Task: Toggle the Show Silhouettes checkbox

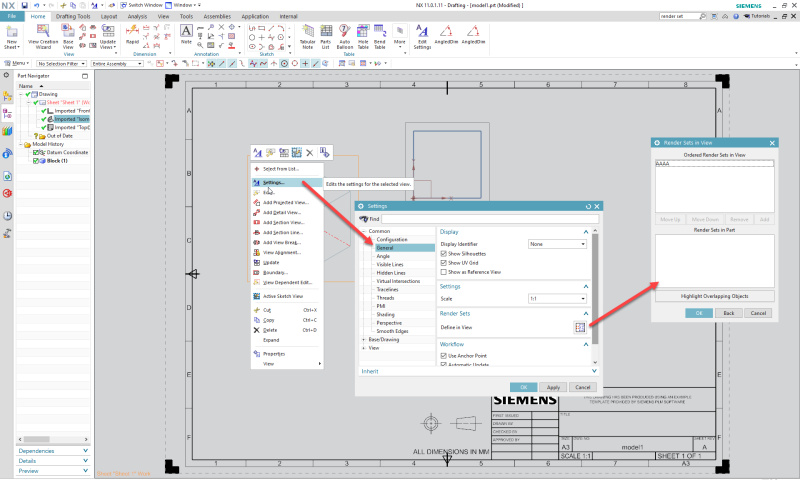Action: [x=443, y=254]
